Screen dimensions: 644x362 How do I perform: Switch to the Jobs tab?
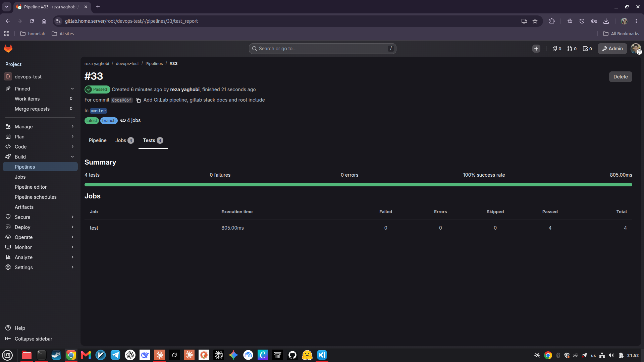124,140
